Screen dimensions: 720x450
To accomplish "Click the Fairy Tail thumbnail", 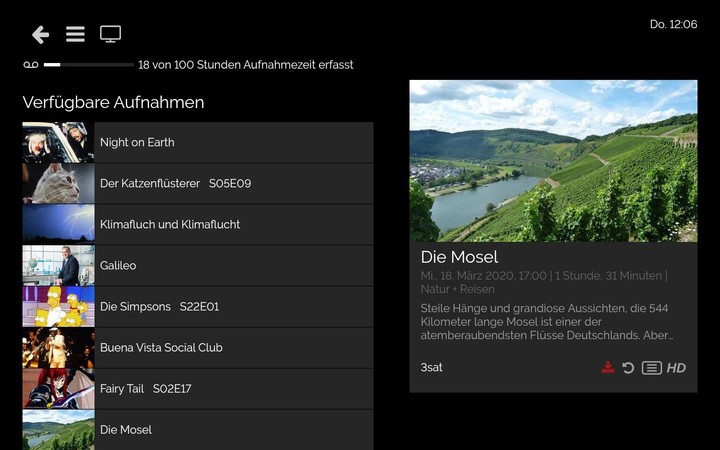I will point(58,388).
